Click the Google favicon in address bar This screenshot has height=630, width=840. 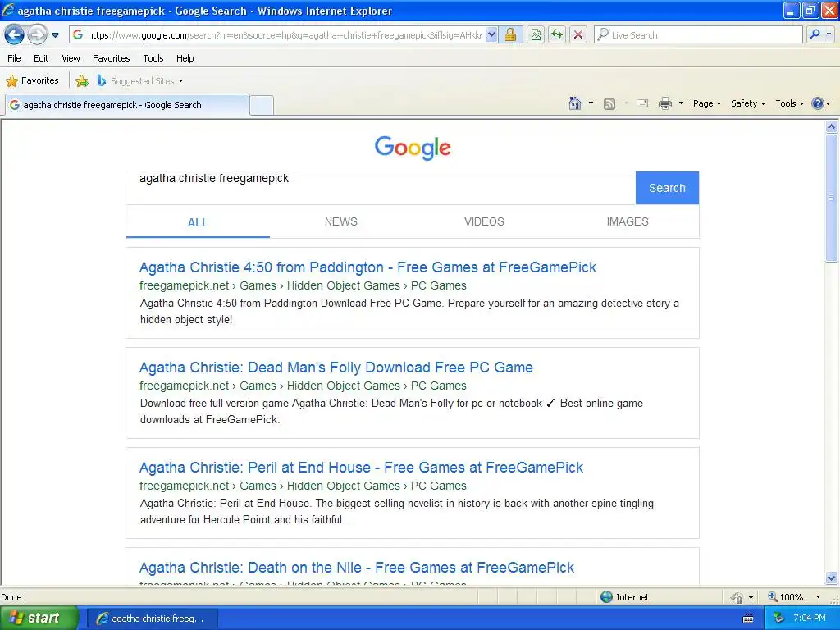78,34
